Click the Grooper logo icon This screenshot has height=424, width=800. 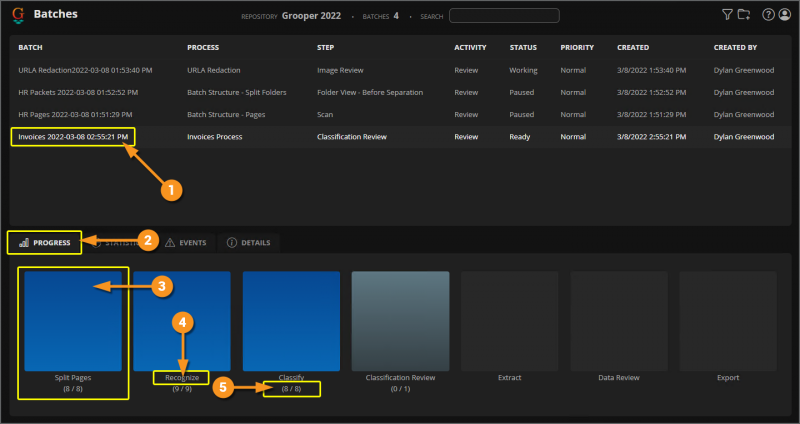tap(19, 15)
